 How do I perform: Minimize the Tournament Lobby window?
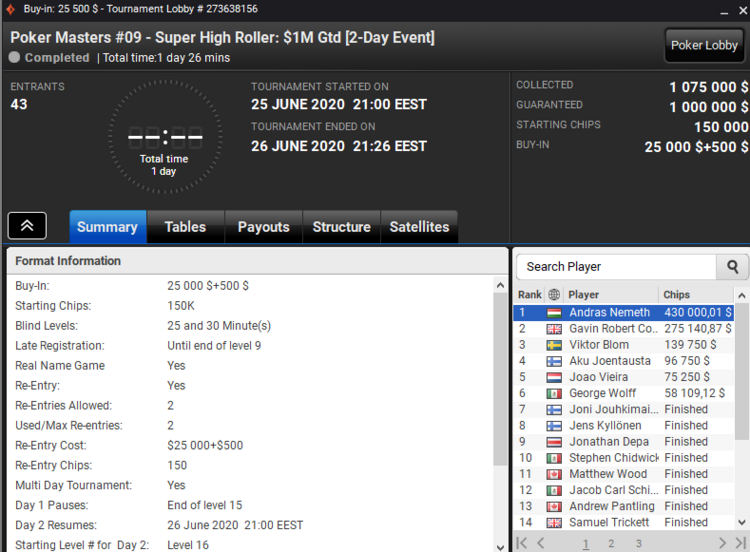point(724,11)
